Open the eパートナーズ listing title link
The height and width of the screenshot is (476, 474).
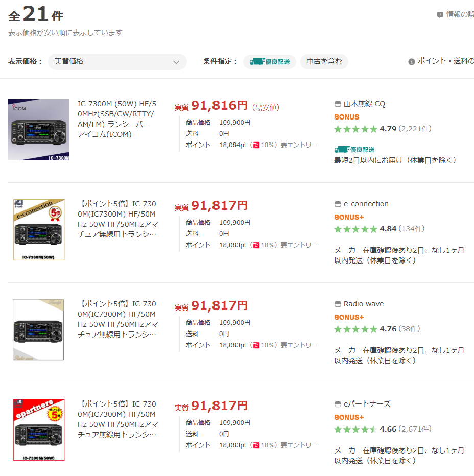point(118,419)
